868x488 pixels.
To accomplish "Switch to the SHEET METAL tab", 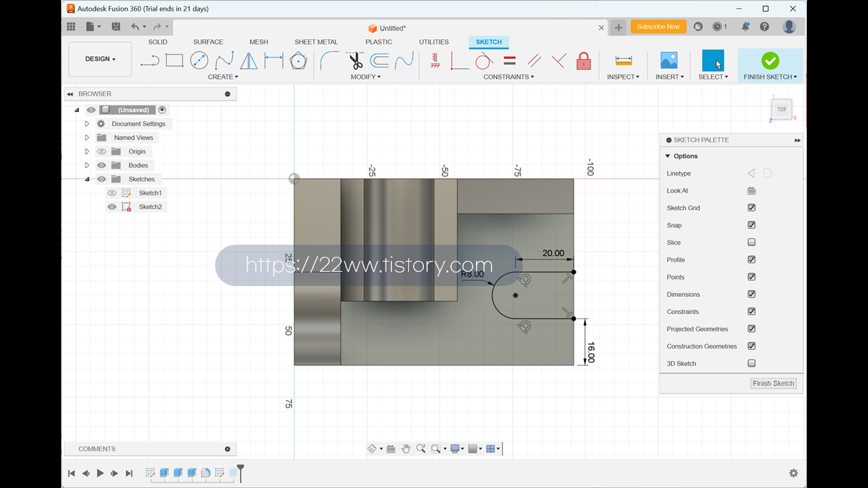I will tap(316, 42).
